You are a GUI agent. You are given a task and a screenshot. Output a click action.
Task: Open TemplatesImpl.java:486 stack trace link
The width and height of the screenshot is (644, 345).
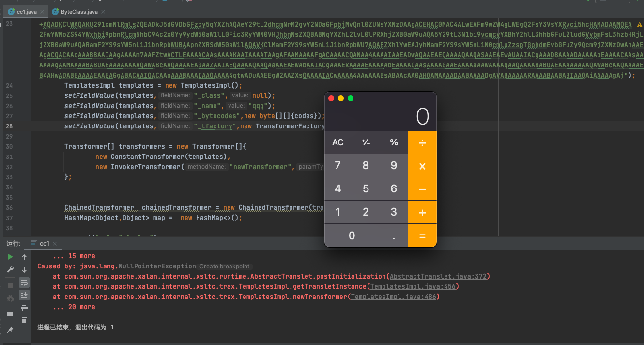[x=394, y=297]
